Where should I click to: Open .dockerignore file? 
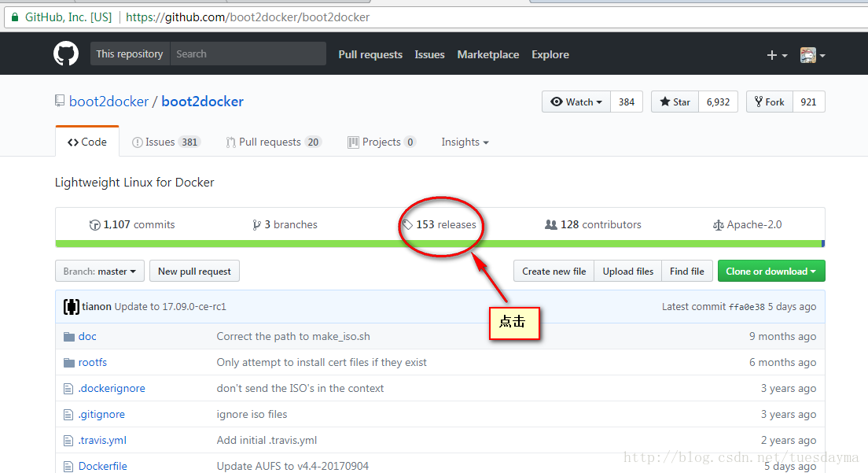pos(112,388)
